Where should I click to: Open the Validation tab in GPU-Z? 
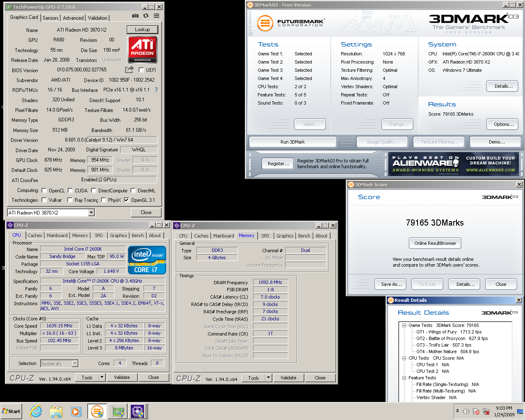pos(98,18)
